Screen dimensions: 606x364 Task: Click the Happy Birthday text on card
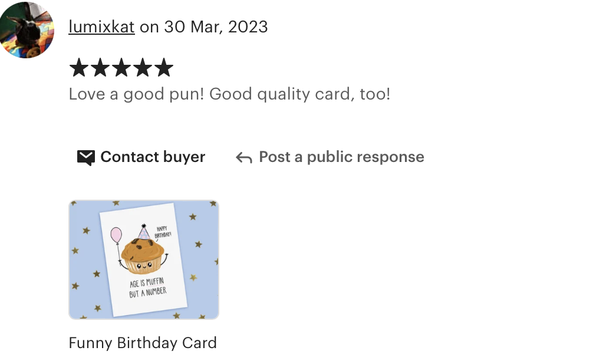[162, 232]
